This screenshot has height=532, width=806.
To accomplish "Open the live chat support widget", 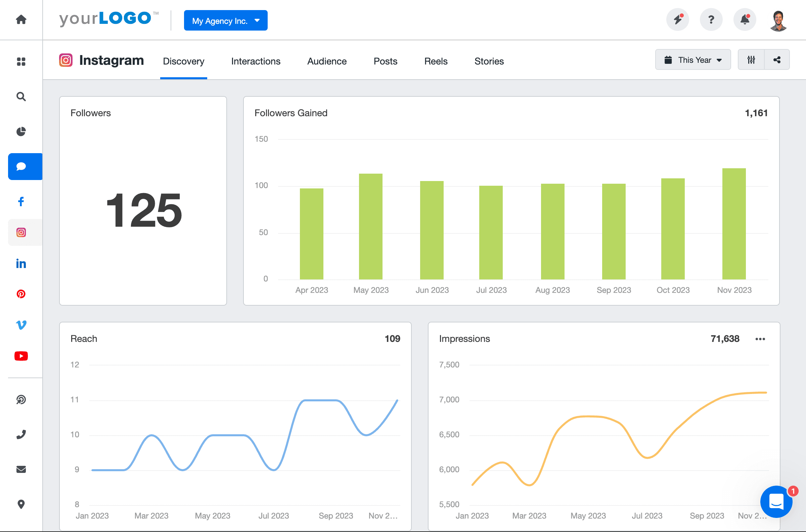I will click(x=776, y=502).
